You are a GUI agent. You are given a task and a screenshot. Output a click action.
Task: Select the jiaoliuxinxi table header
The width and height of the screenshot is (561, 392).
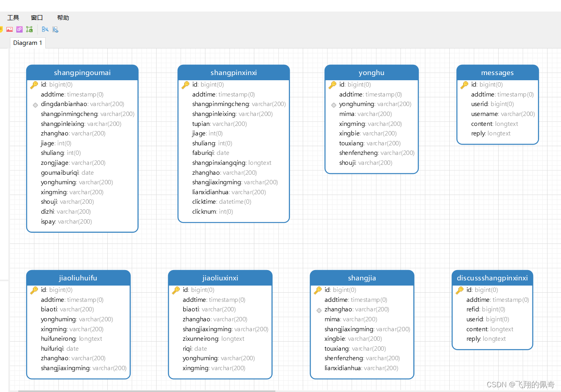click(220, 278)
